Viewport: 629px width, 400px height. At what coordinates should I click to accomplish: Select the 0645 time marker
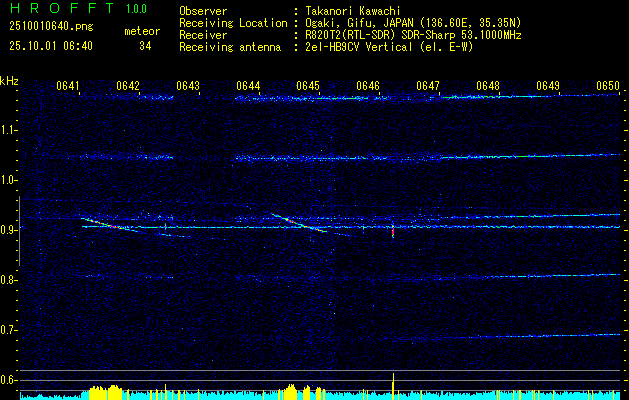pyautogui.click(x=308, y=86)
